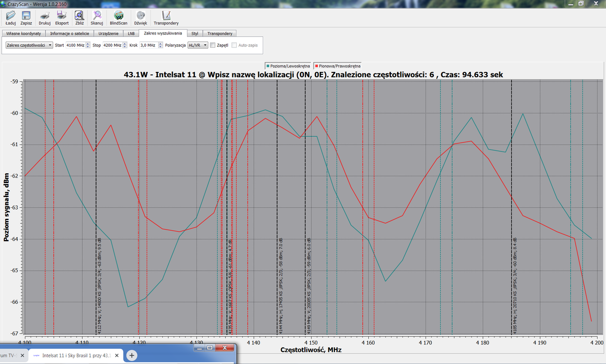Click the '-63' signal level axis tick
Image resolution: width=606 pixels, height=364 pixels.
click(x=14, y=207)
